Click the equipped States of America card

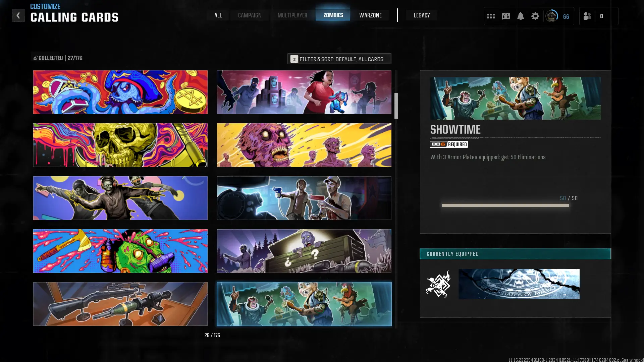(x=519, y=284)
